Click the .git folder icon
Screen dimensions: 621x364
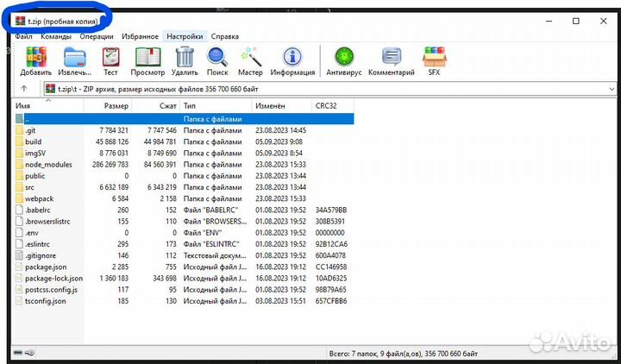click(19, 130)
